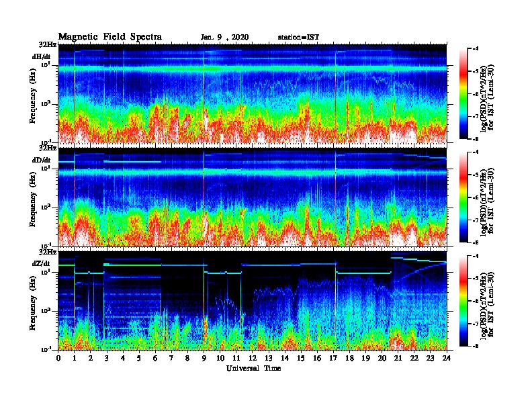Click hour tick label "21" on the time axis
This screenshot has height=411, width=532.
coord(398,358)
